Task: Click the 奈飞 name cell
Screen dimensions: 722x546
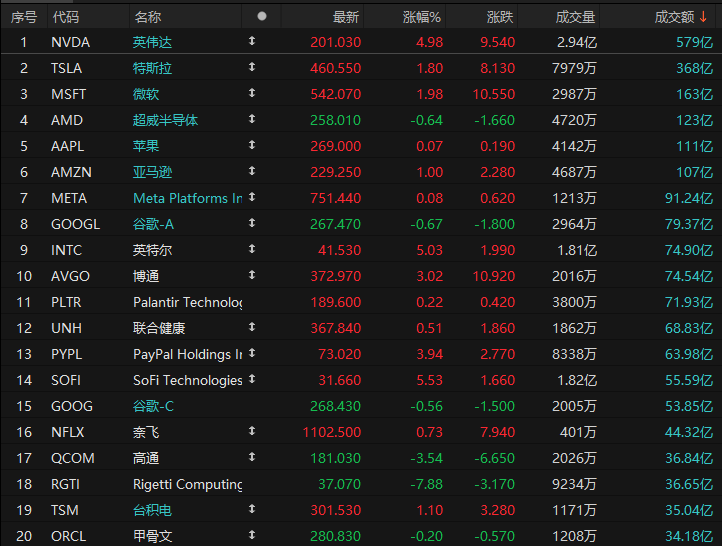Action: [146, 432]
